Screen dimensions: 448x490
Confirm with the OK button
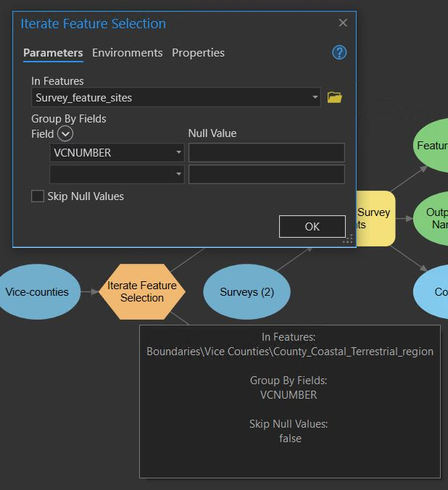pos(312,226)
